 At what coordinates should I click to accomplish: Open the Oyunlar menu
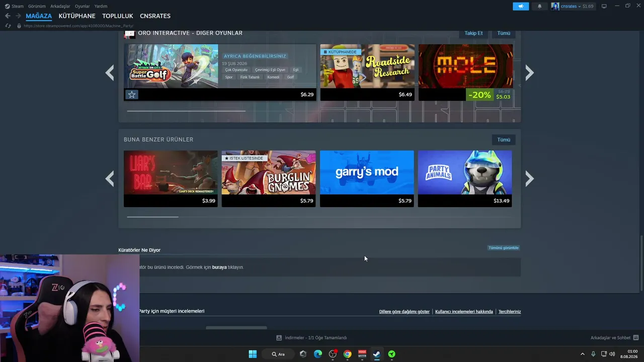point(82,6)
